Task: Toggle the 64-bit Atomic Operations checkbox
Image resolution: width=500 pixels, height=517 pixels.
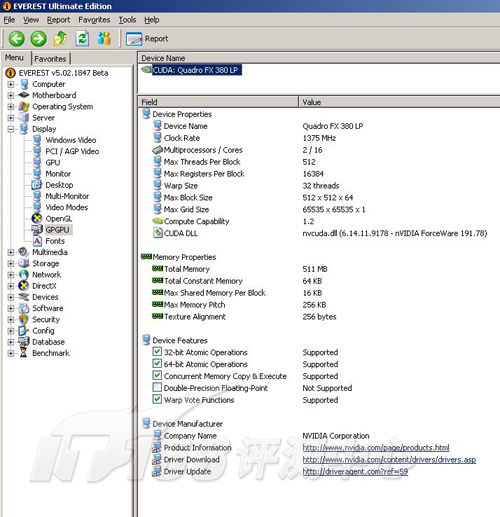Action: pos(157,364)
